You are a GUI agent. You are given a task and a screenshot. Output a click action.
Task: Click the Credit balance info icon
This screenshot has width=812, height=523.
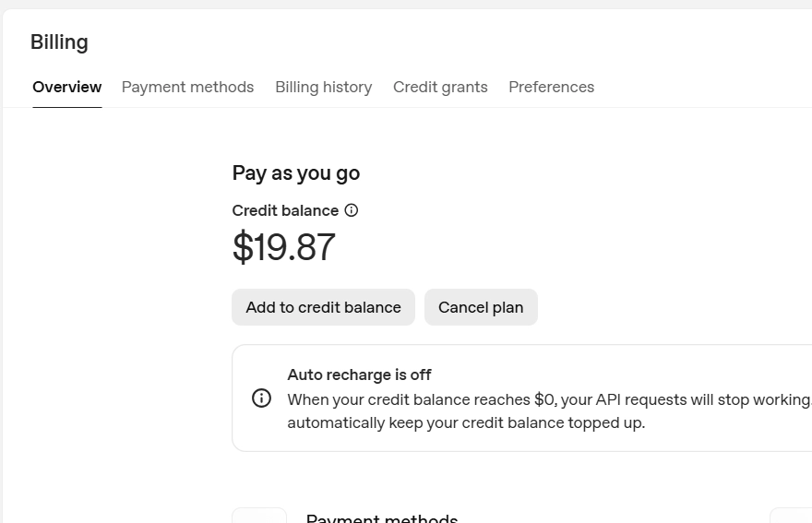352,210
